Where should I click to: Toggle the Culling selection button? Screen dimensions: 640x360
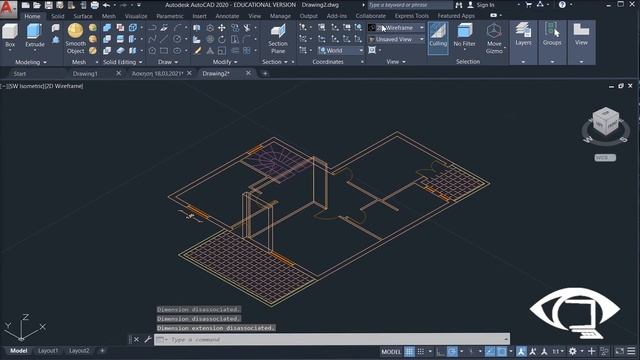click(438, 38)
